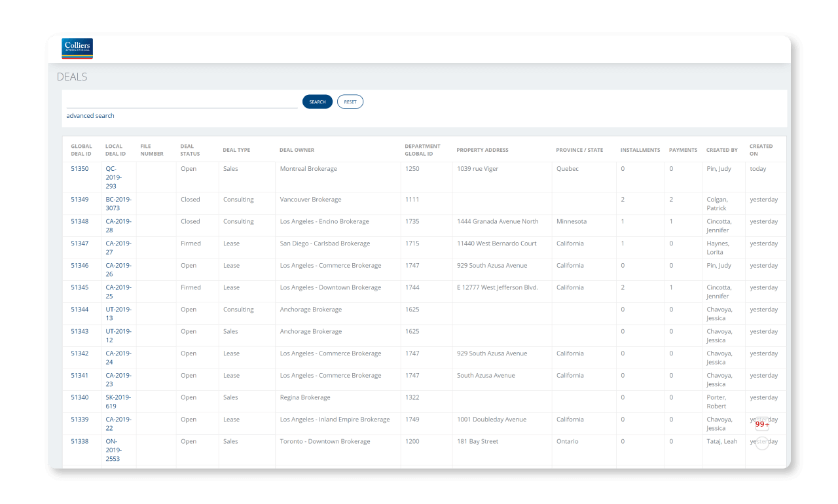838x504 pixels.
Task: Sort by the PROPERTY ADDRESS column
Action: [x=483, y=150]
